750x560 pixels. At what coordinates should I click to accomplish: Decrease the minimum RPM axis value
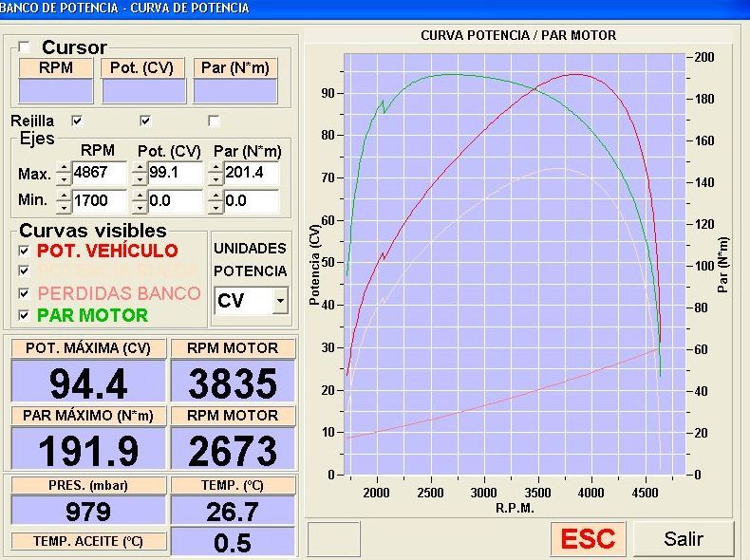[64, 207]
